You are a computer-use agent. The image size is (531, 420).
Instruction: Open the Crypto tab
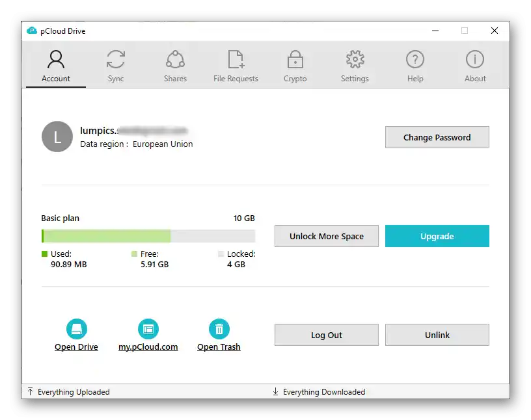pos(295,66)
